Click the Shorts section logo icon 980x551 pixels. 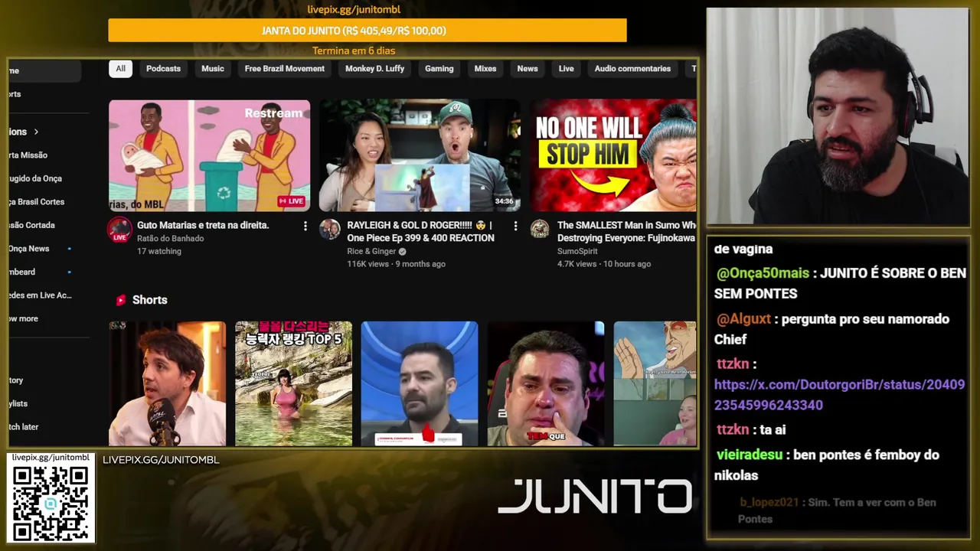tap(120, 300)
